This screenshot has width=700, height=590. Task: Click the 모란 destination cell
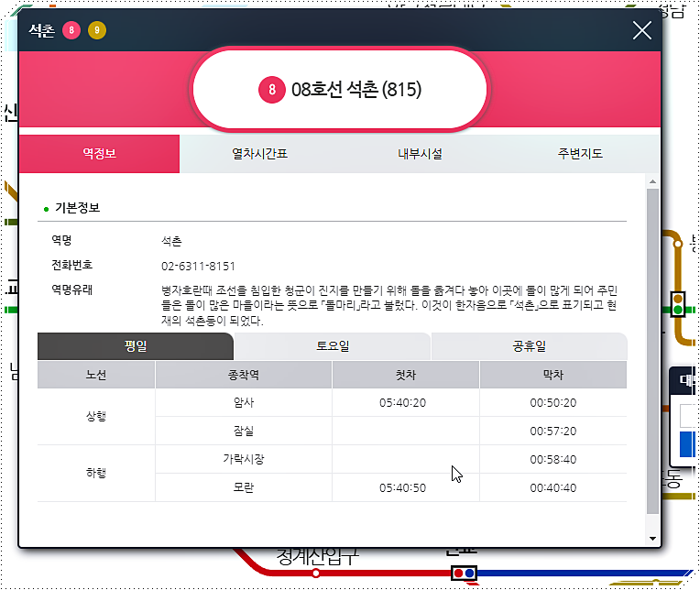(x=244, y=487)
